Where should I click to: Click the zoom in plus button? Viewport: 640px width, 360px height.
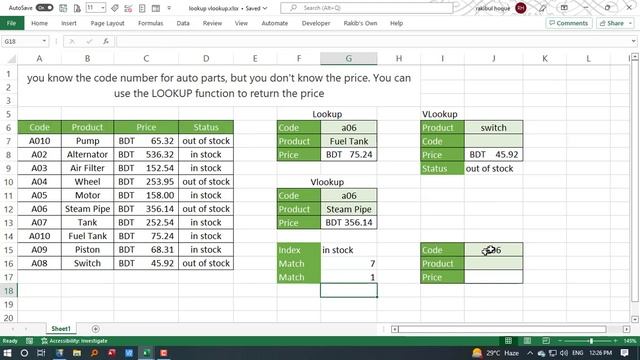tap(616, 341)
